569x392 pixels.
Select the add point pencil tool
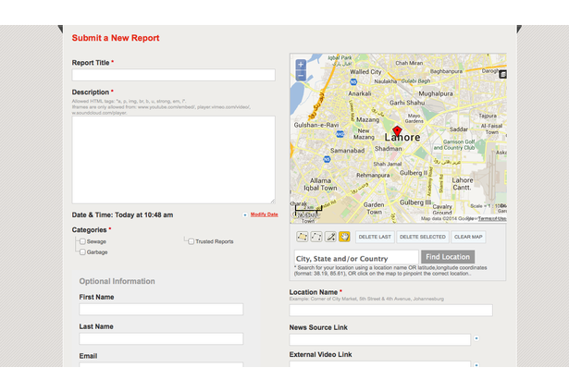330,237
